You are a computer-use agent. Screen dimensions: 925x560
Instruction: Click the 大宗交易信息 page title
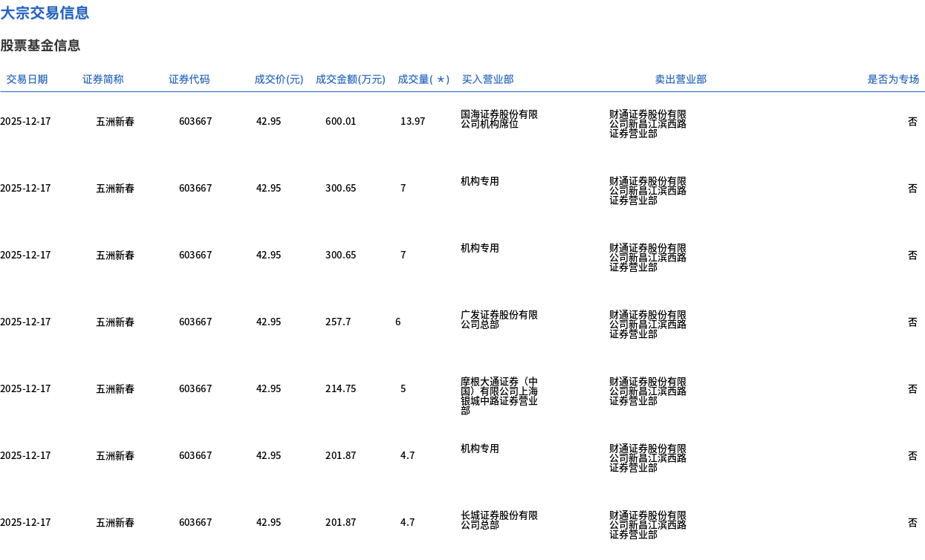tap(45, 13)
